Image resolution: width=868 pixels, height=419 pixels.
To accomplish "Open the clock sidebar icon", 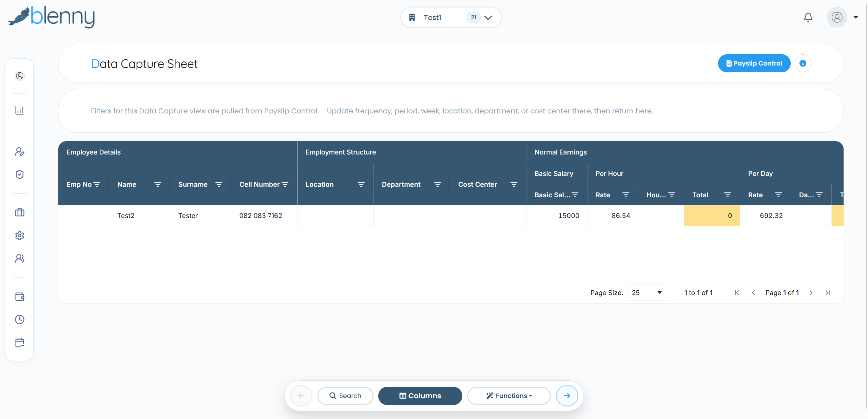I will click(20, 320).
